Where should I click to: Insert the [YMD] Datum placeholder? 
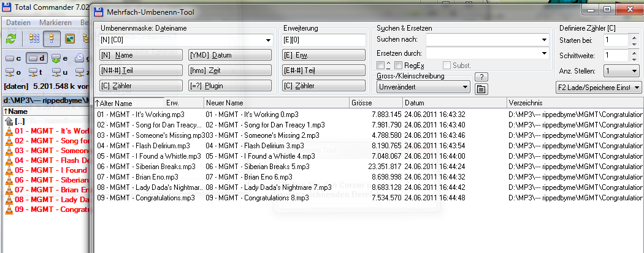pos(230,55)
